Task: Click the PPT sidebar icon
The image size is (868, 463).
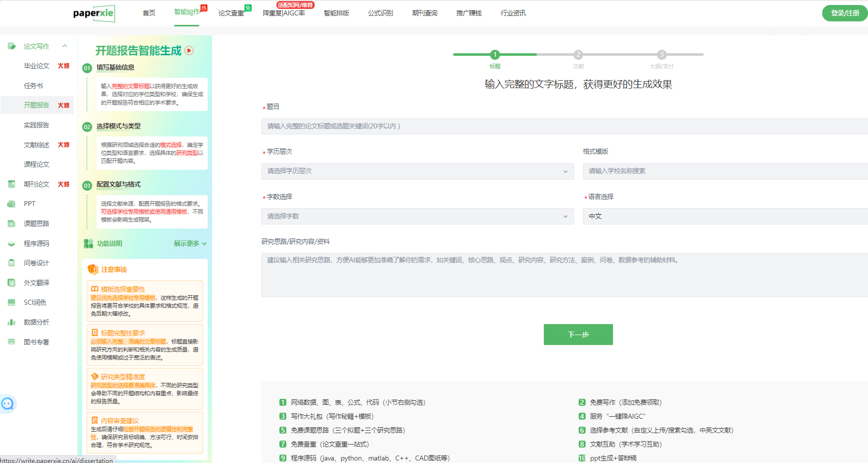Action: pos(11,204)
